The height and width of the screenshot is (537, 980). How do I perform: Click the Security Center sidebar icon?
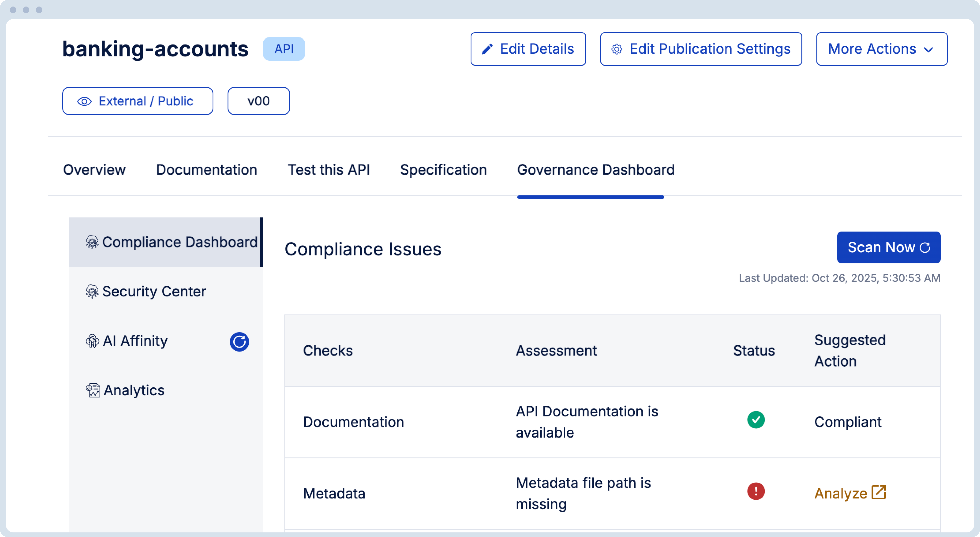[x=92, y=291]
